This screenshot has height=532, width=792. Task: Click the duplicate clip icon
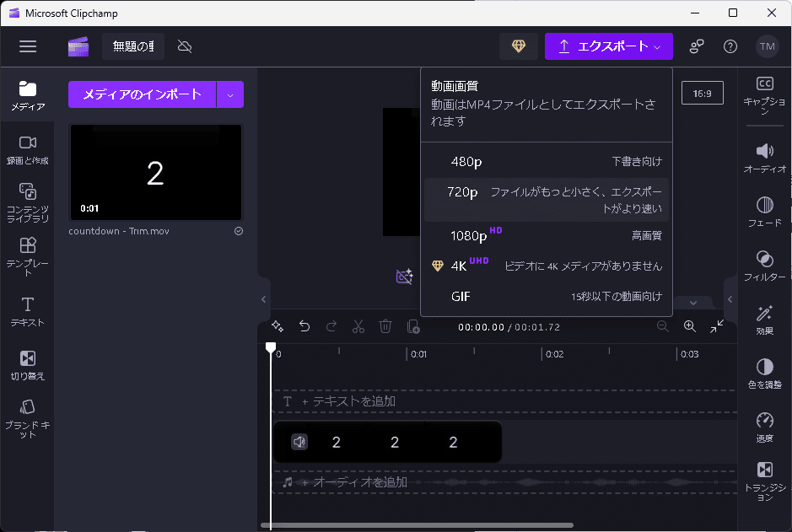point(413,326)
